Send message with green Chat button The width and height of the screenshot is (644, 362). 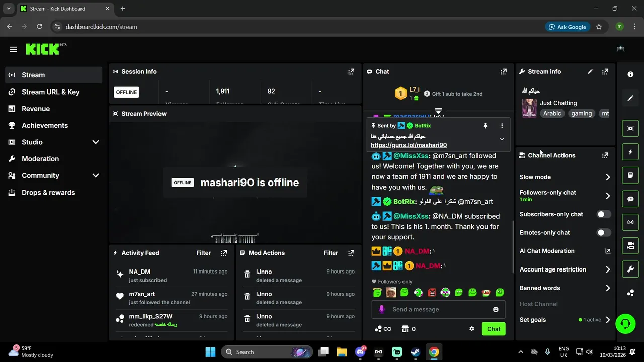[x=494, y=329]
